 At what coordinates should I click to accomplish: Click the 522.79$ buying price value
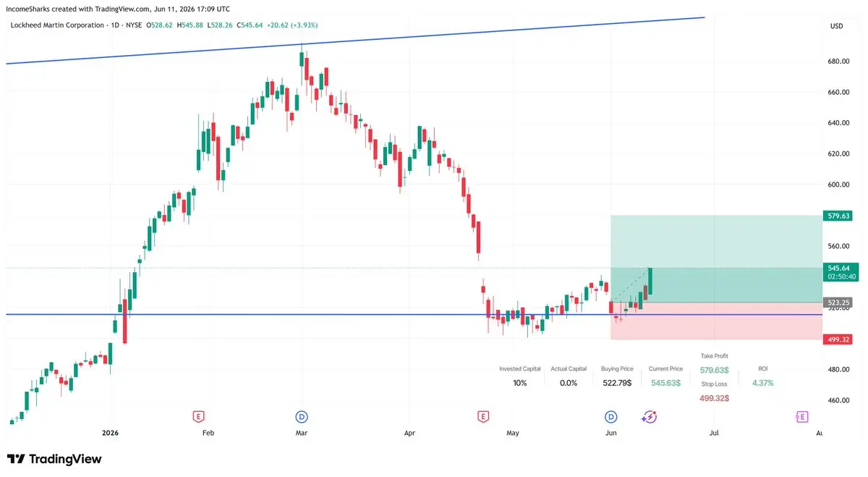[617, 383]
